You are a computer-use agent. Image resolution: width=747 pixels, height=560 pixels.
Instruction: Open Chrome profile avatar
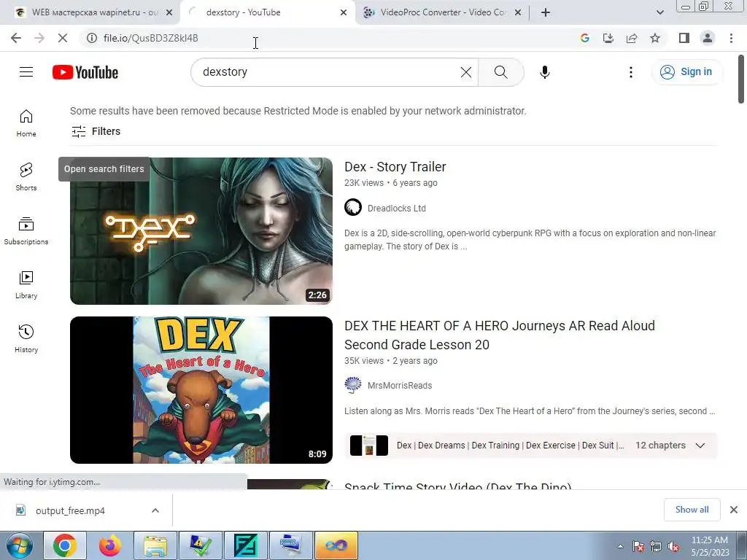(x=708, y=38)
